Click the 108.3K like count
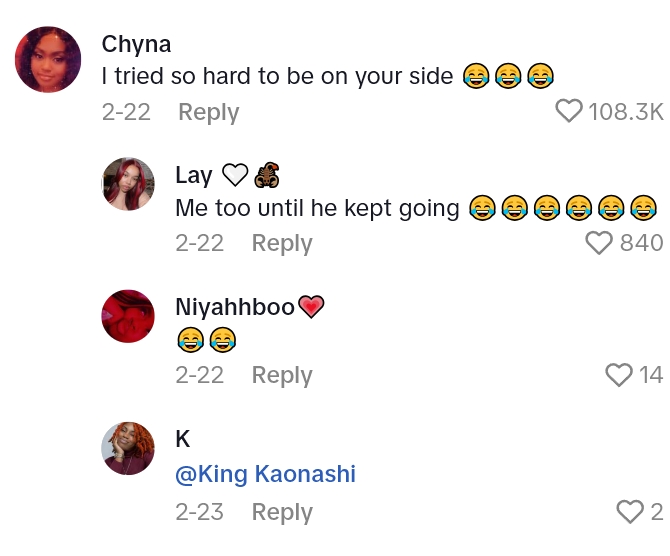 625,111
